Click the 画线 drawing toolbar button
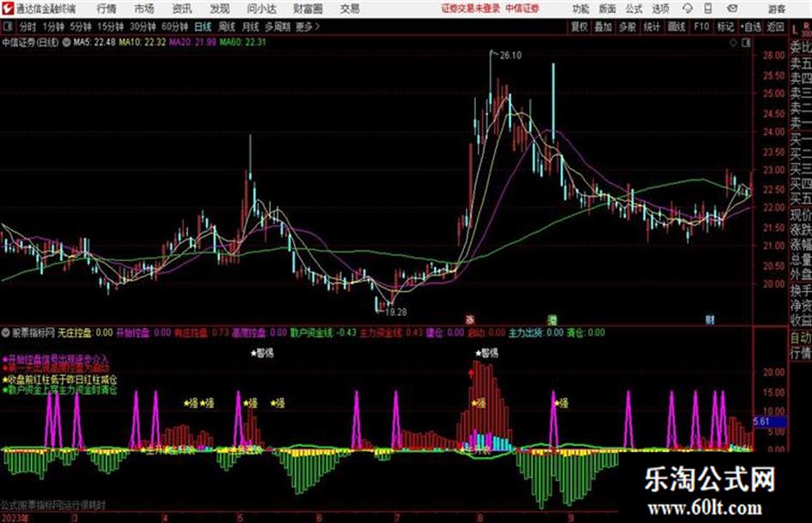The height and width of the screenshot is (523, 812). pos(677,27)
